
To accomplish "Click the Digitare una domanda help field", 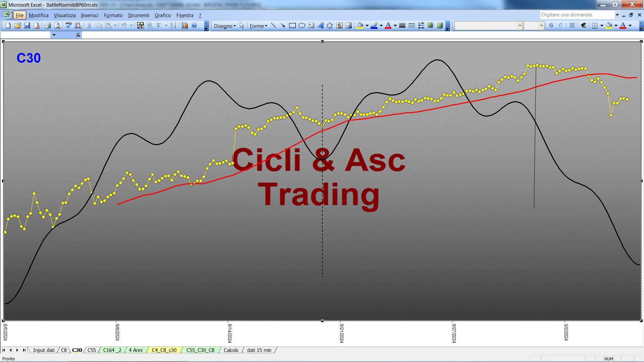I will tap(577, 15).
